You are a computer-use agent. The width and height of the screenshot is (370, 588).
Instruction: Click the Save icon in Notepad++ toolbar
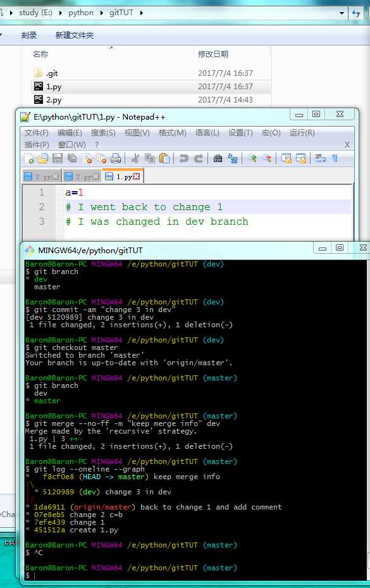(58, 158)
